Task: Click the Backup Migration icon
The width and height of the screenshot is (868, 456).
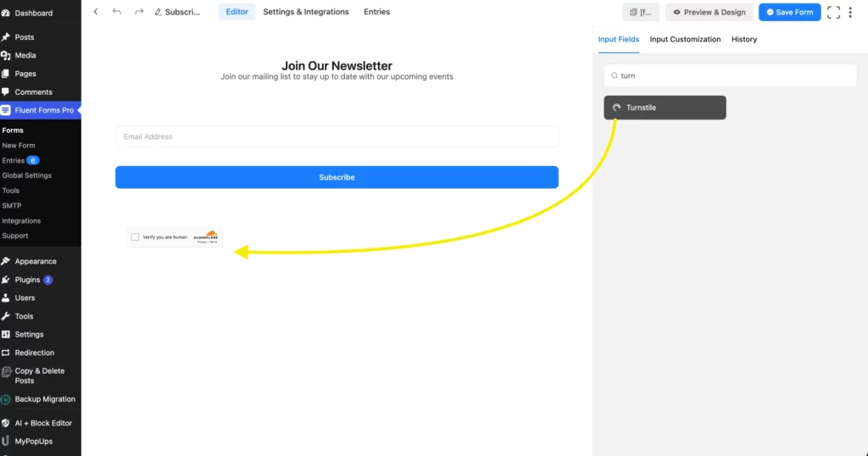Action: [x=6, y=399]
